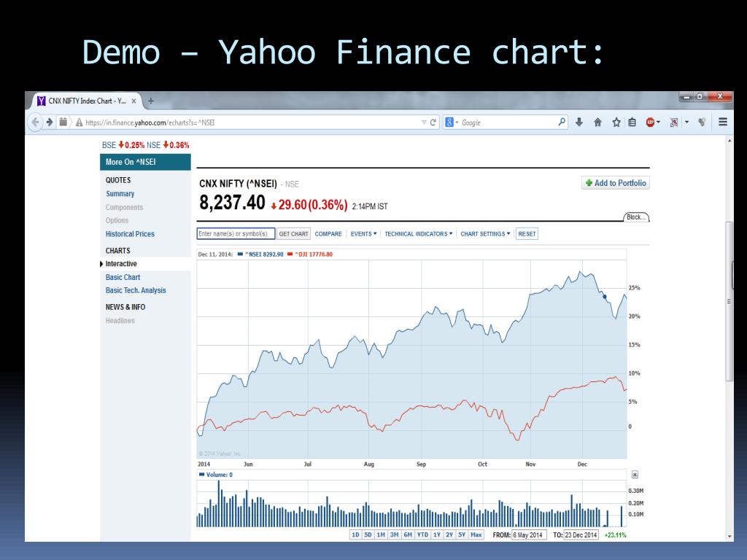Image resolution: width=747 pixels, height=560 pixels.
Task: Open the Adblock Plus dropdown arrow
Action: [x=659, y=122]
